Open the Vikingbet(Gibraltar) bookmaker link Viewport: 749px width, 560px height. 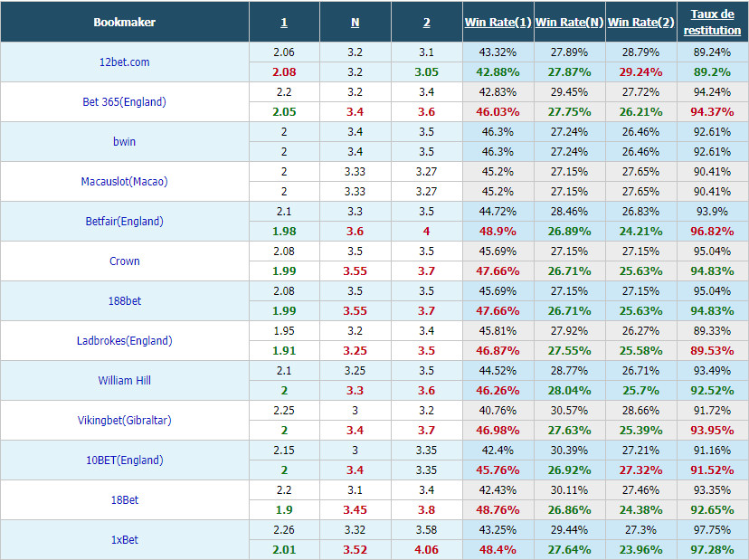pos(124,420)
